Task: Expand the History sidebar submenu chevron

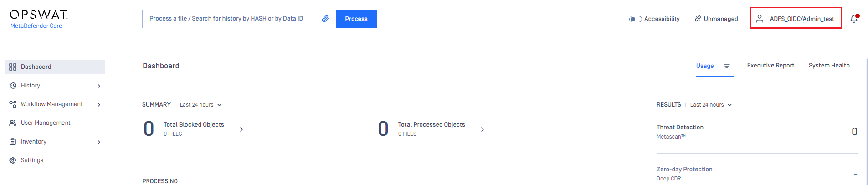Action: click(99, 86)
